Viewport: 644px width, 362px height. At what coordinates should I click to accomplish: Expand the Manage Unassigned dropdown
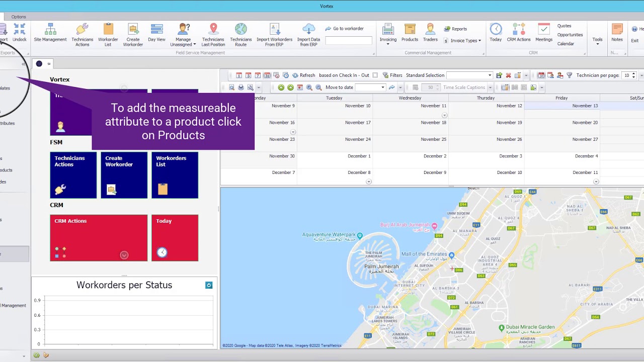pos(183,35)
